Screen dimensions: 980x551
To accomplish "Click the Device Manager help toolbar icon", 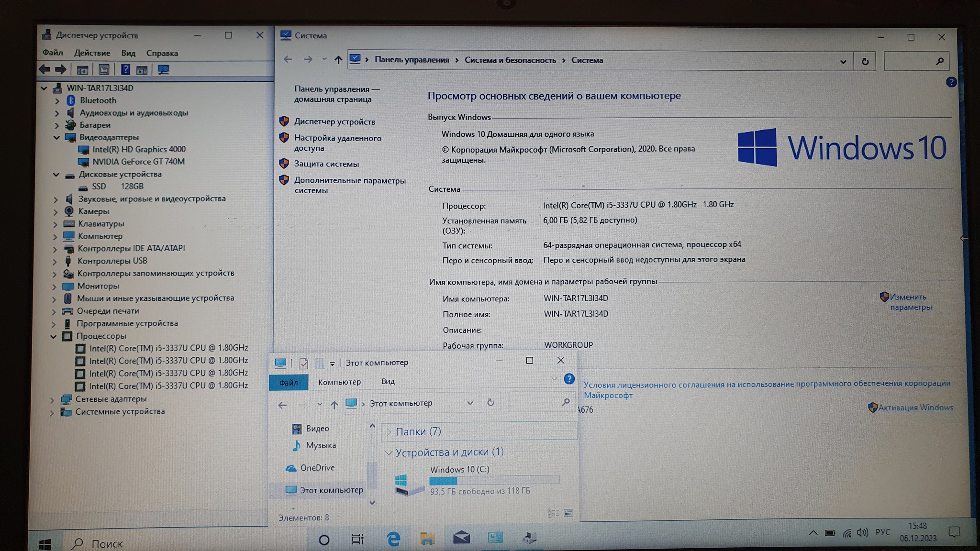I will 125,70.
